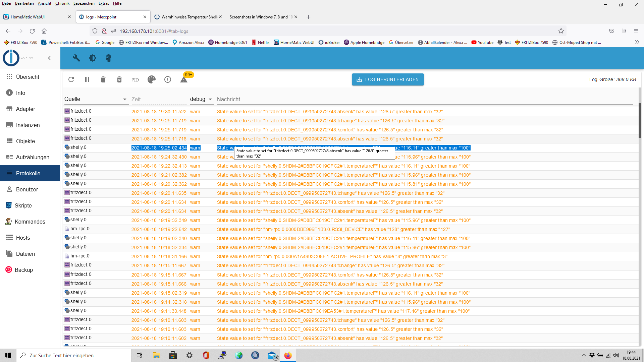The width and height of the screenshot is (644, 362).
Task: Open the Bearbeiten menu
Action: tap(24, 3)
